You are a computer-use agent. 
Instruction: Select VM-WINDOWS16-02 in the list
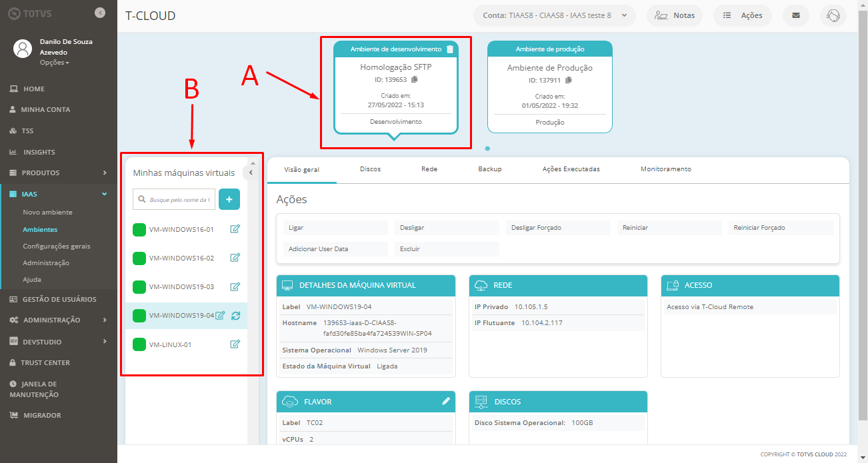pos(181,258)
